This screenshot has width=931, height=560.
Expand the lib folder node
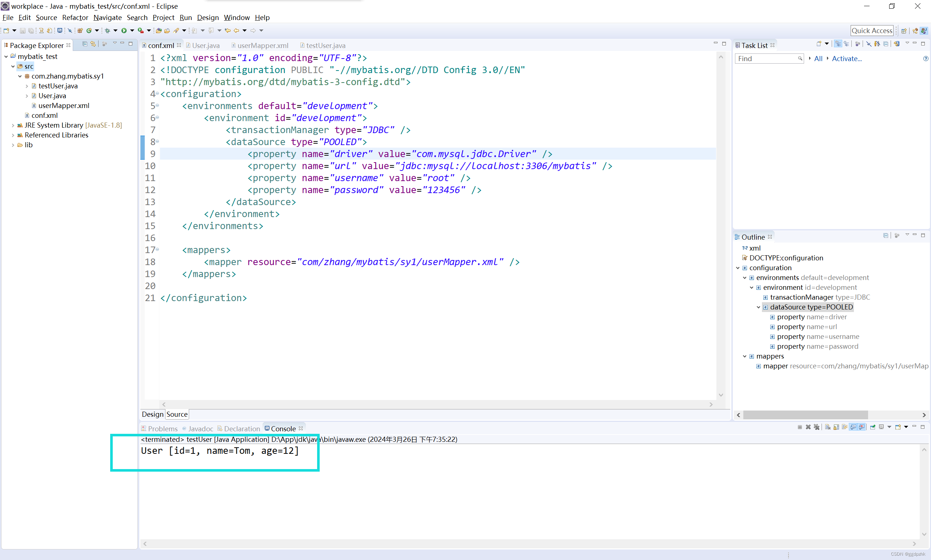tap(13, 145)
